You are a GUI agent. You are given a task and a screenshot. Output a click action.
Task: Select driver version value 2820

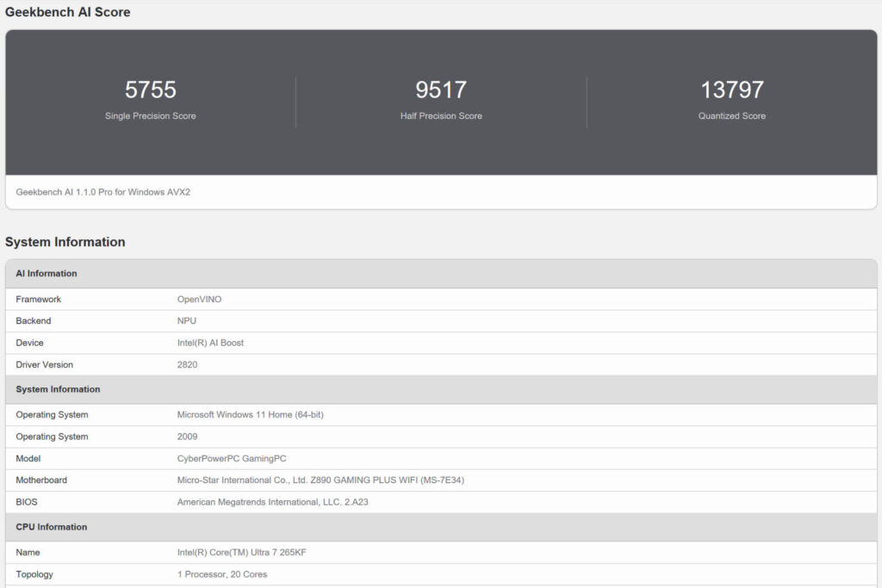[187, 365]
